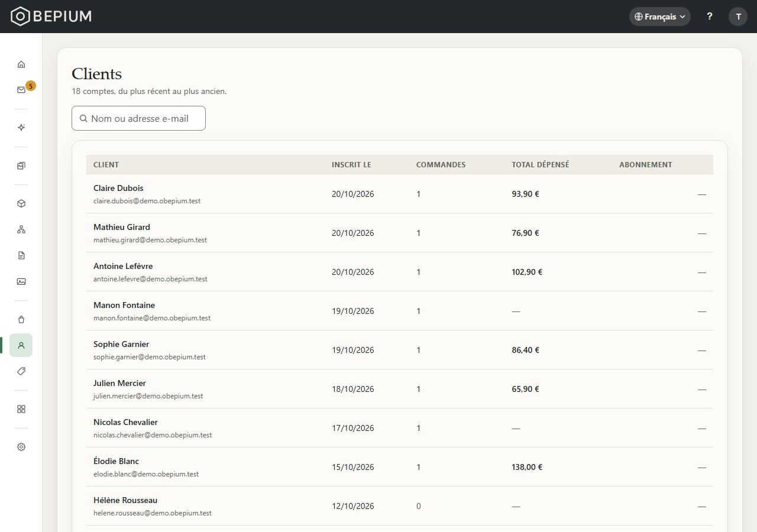Screen dimensions: 757x532
Task: Open the hierarchy tree icon in sidebar
Action: tap(21, 229)
